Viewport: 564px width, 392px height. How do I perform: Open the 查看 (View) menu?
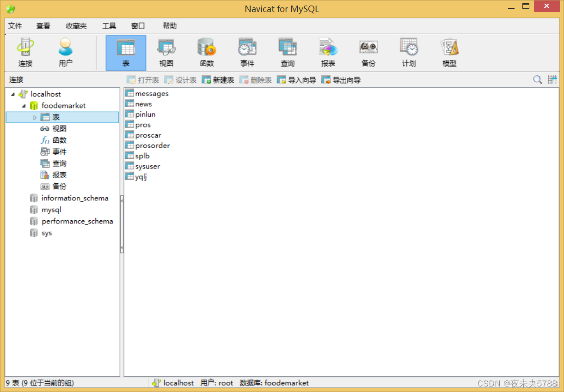(43, 26)
